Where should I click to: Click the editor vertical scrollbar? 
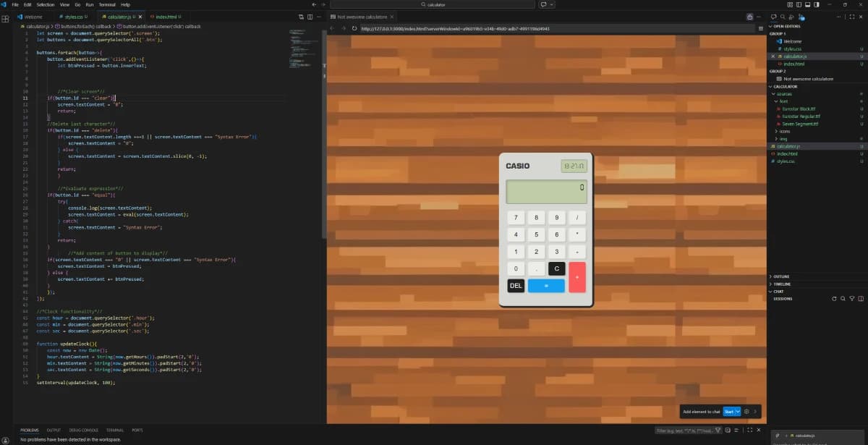coord(323,134)
